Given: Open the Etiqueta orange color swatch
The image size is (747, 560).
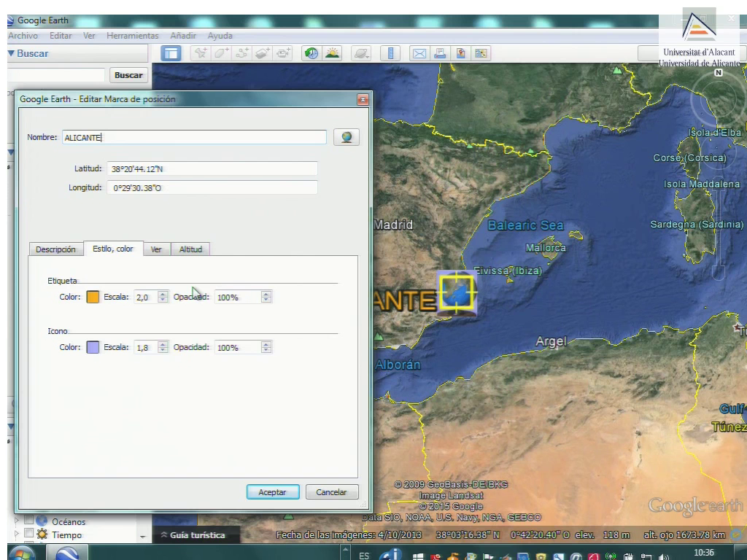Looking at the screenshot, I should pos(93,297).
